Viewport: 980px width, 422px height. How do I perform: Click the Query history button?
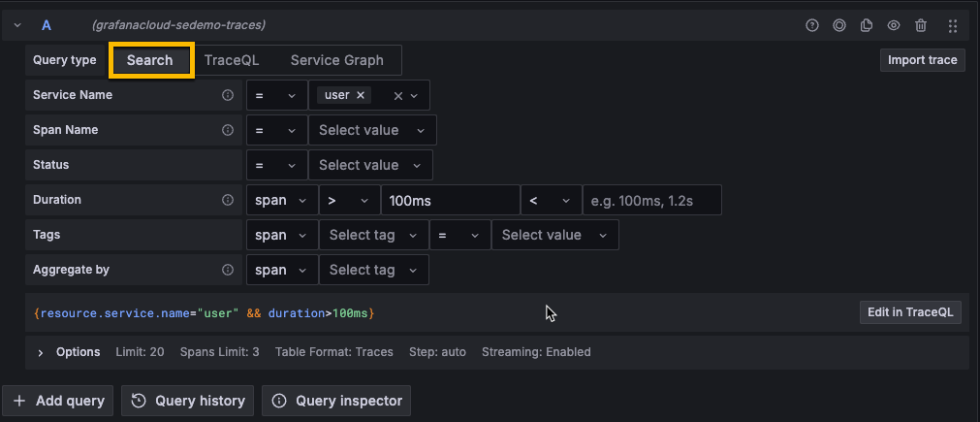coord(190,401)
